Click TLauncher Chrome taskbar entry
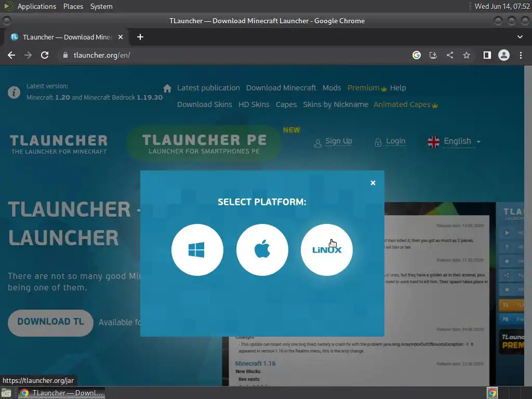 point(61,393)
